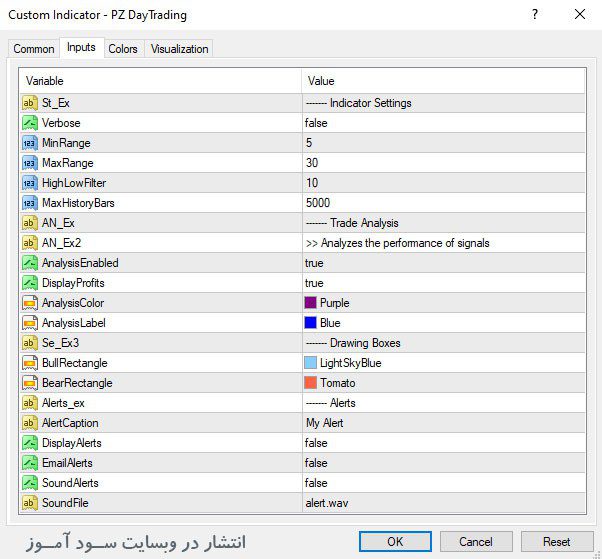Viewport: 602px width, 559px height.
Task: Select the AnalysisEnabled variable name
Action: (80, 263)
